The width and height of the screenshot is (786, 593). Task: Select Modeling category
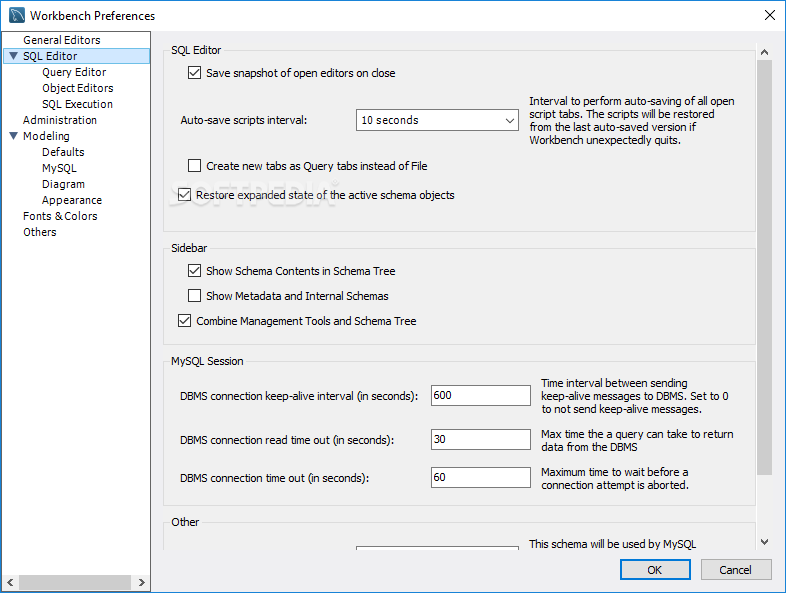click(x=46, y=136)
